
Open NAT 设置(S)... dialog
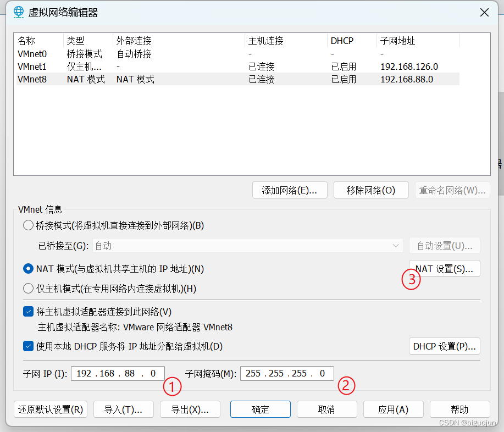tap(444, 269)
